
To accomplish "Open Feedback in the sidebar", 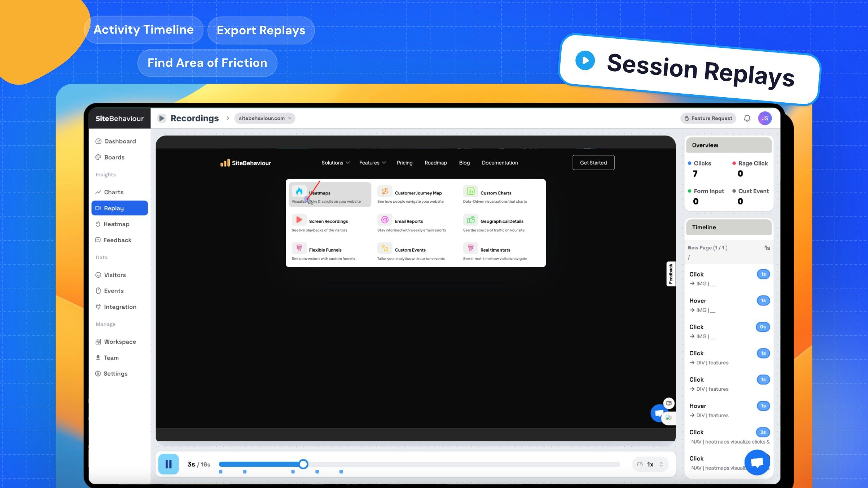I will pos(119,240).
